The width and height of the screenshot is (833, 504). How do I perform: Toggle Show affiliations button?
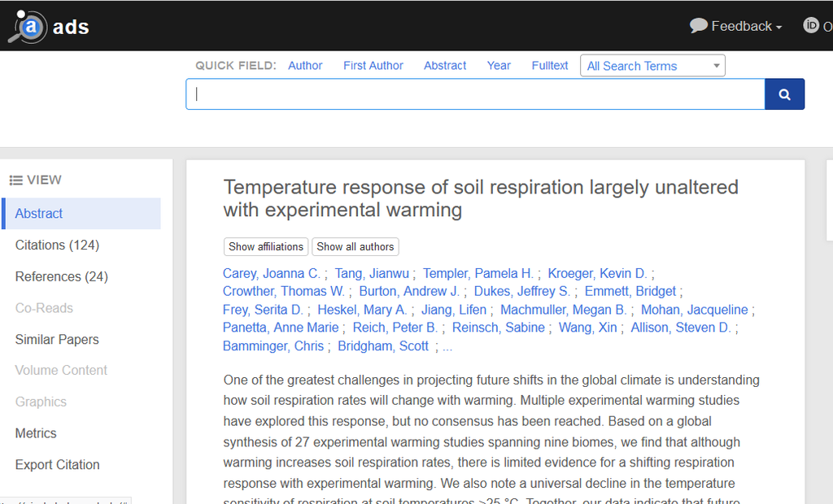(266, 247)
